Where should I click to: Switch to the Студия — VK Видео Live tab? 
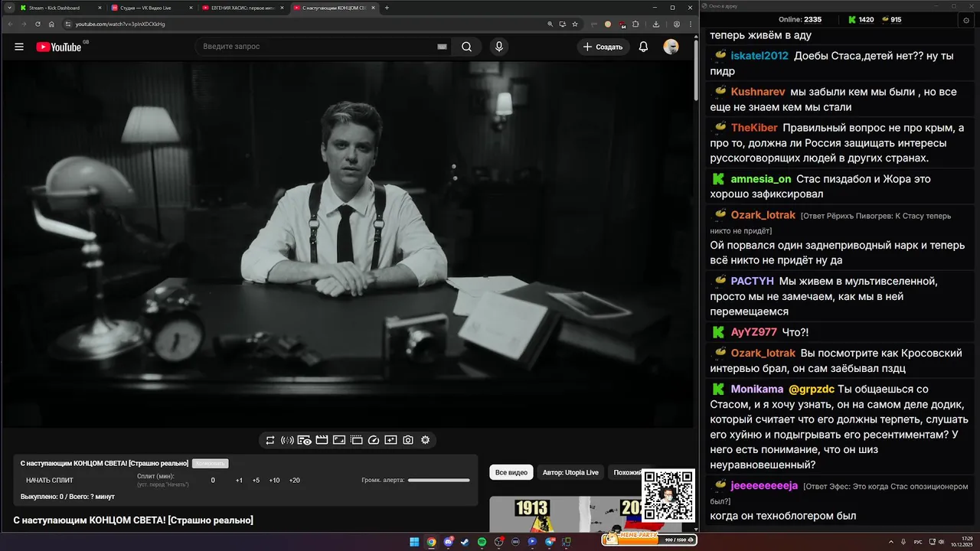tap(150, 8)
